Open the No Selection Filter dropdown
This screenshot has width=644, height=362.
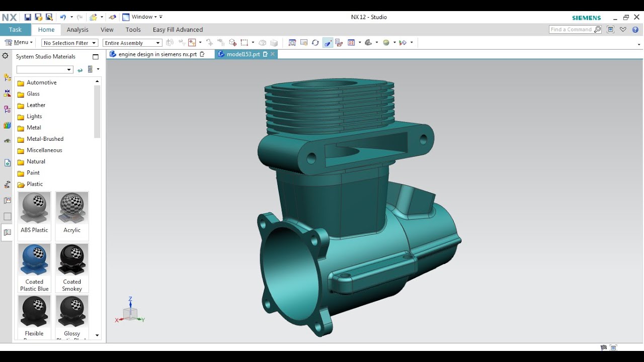click(69, 43)
